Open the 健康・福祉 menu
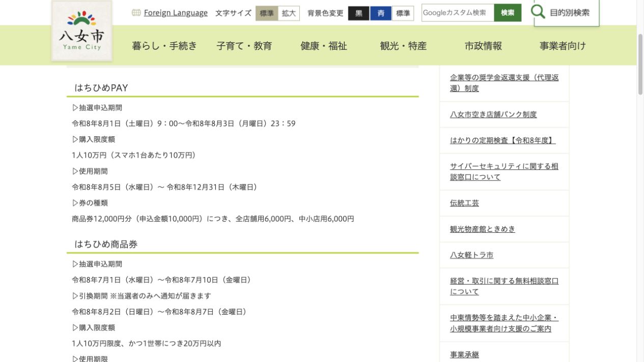This screenshot has height=362, width=644. 324,46
